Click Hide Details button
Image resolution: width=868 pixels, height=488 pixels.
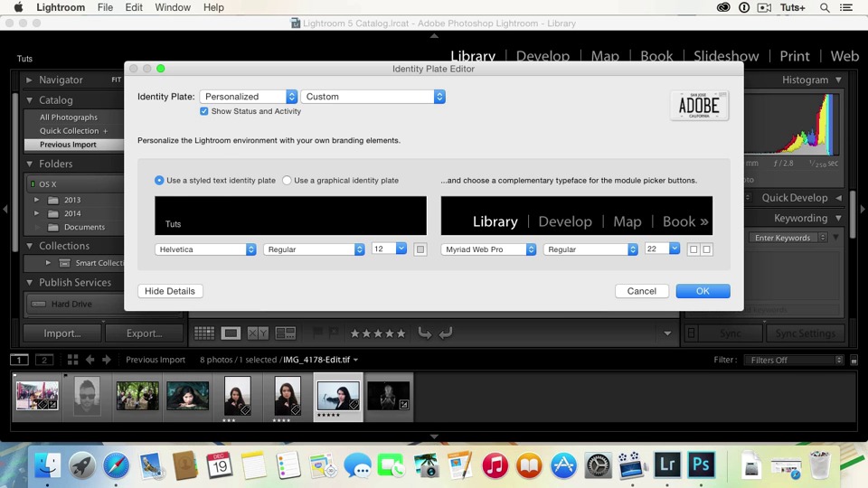point(170,291)
